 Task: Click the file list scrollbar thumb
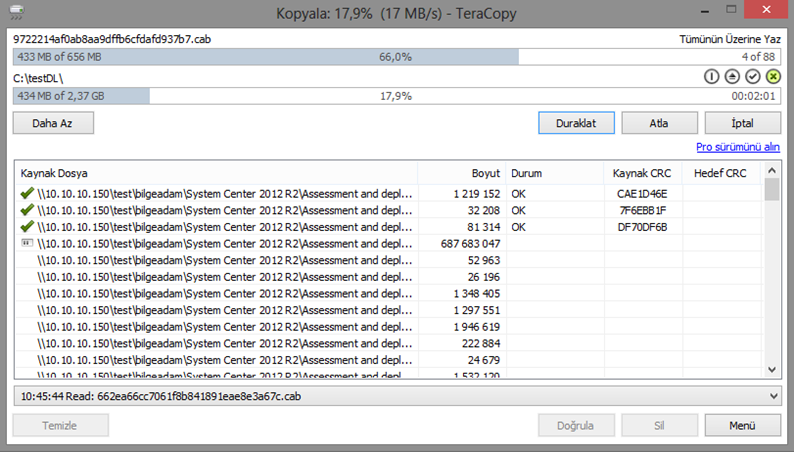pyautogui.click(x=772, y=189)
